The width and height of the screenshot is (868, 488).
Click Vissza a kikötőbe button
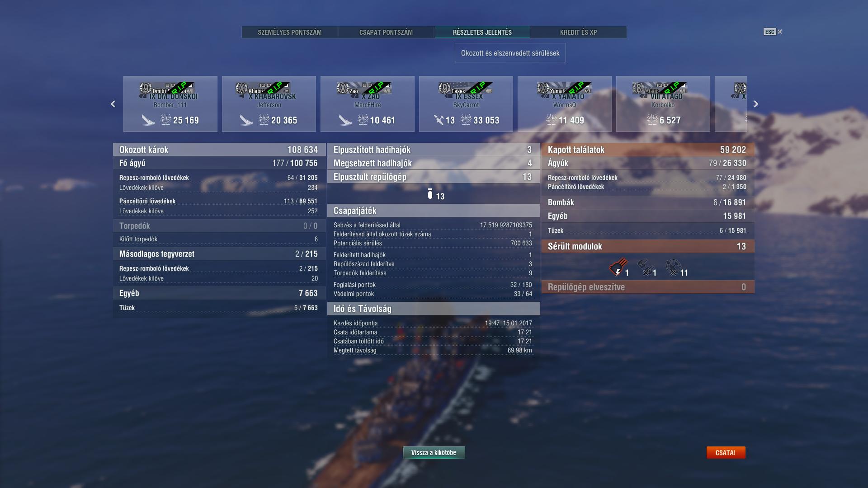pos(434,452)
